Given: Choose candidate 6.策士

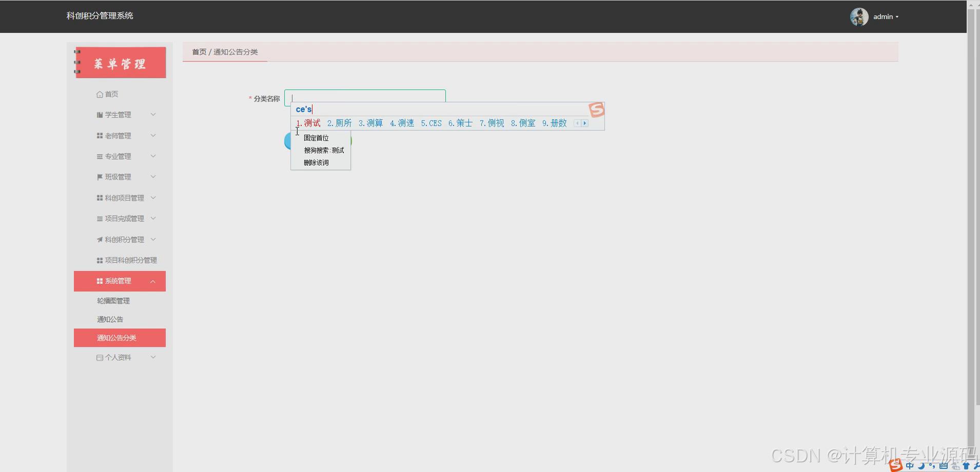Looking at the screenshot, I should pyautogui.click(x=460, y=123).
